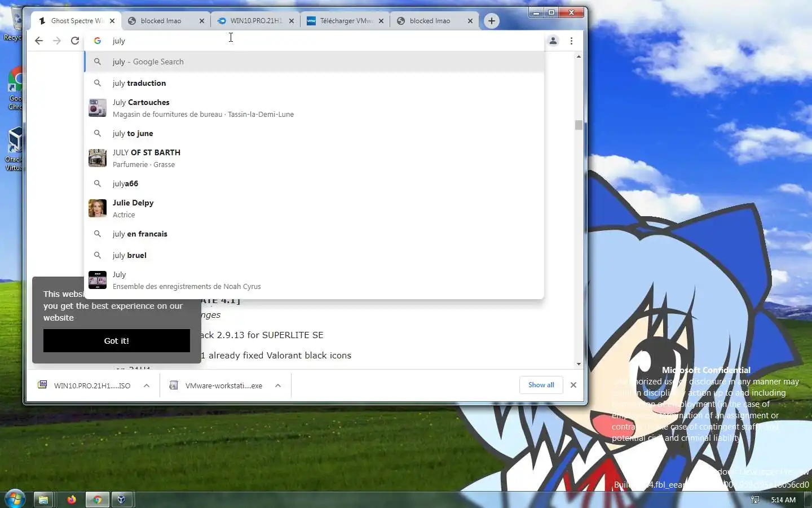This screenshot has width=812, height=508.
Task: Choose the 'julya66' suggestion
Action: (x=314, y=183)
